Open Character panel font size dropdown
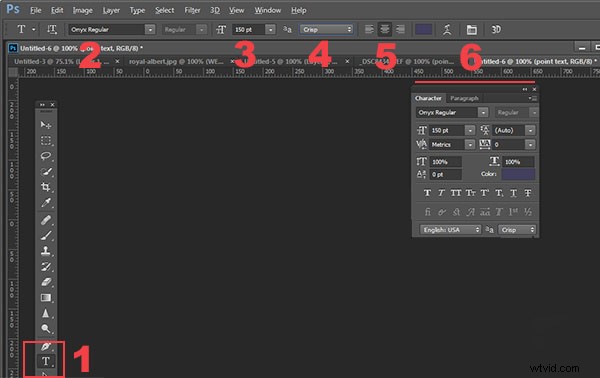600x378 pixels. pos(470,130)
